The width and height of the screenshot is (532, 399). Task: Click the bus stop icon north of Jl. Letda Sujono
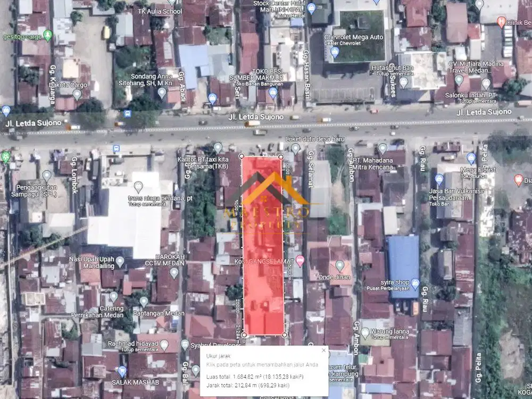127,114
